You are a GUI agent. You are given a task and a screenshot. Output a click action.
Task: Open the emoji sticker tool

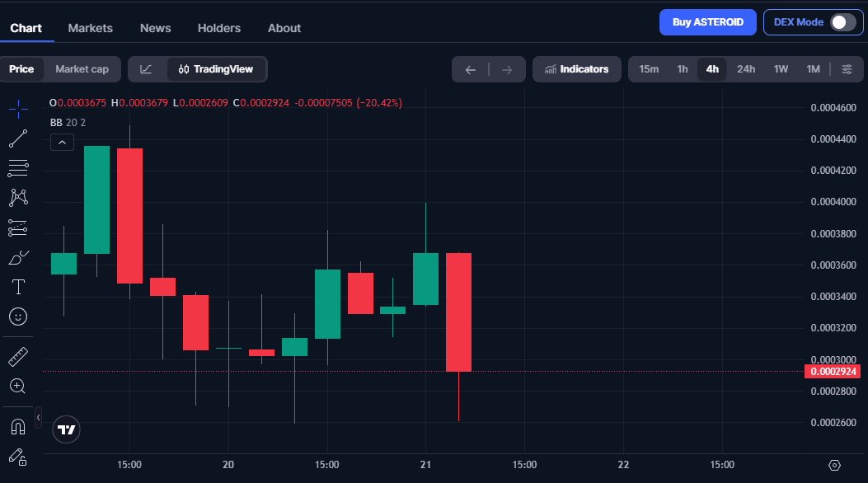click(x=17, y=316)
